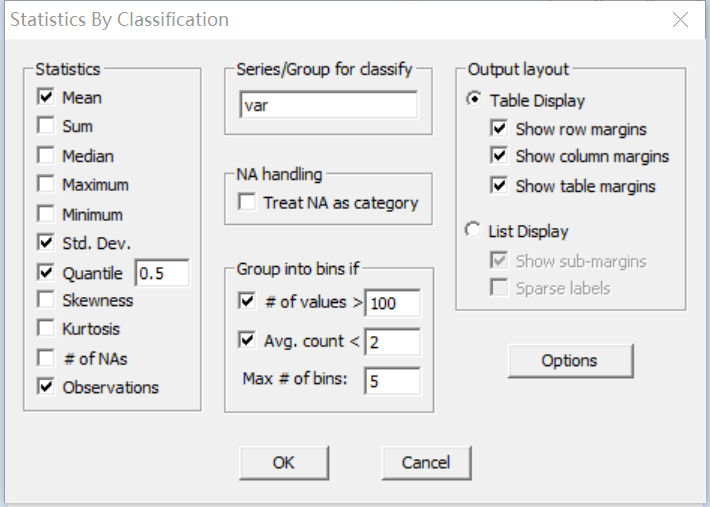Image resolution: width=710 pixels, height=507 pixels.
Task: Check the Median statistic option
Action: (45, 156)
